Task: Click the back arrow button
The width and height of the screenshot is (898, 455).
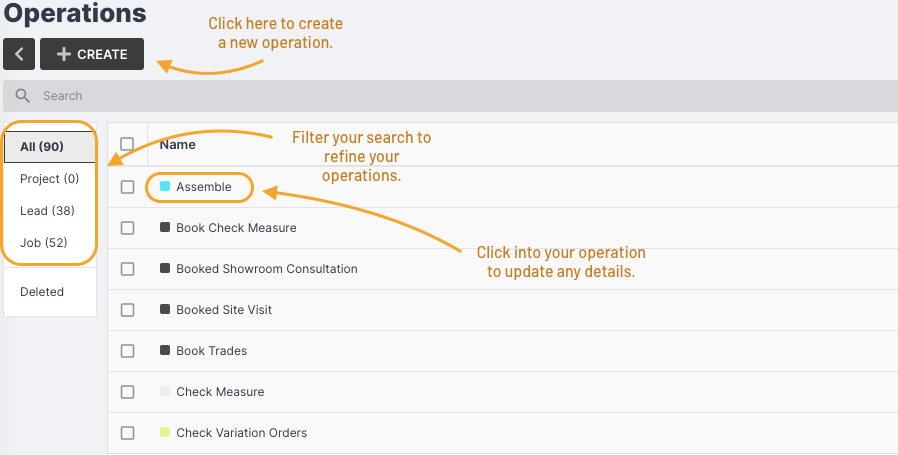Action: [x=19, y=54]
